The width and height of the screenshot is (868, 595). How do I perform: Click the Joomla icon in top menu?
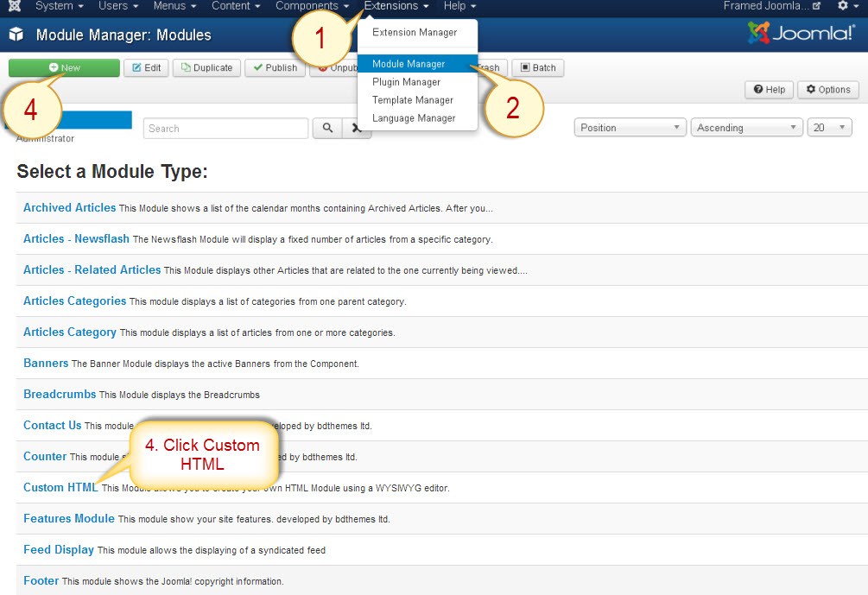(15, 6)
